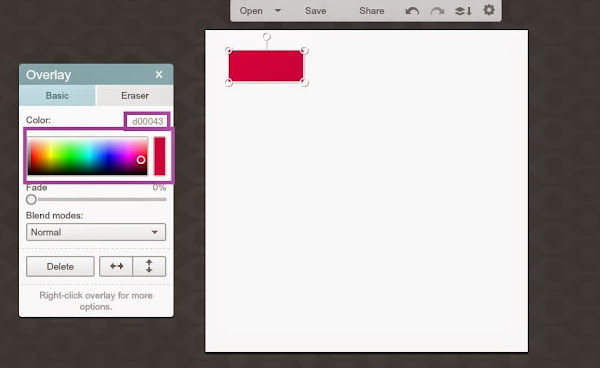Click Share in the top toolbar
This screenshot has height=368, width=600.
(x=372, y=11)
